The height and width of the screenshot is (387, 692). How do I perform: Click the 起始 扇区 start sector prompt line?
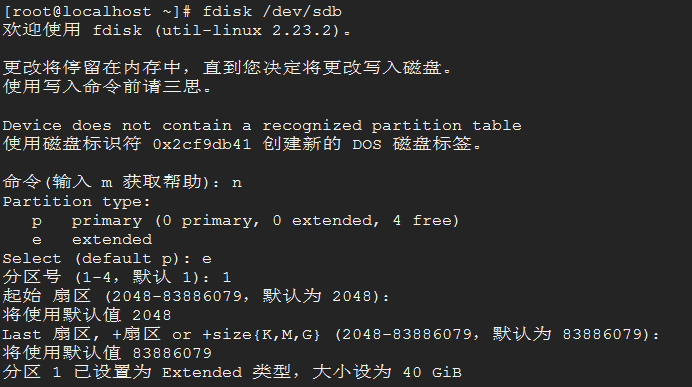point(196,296)
